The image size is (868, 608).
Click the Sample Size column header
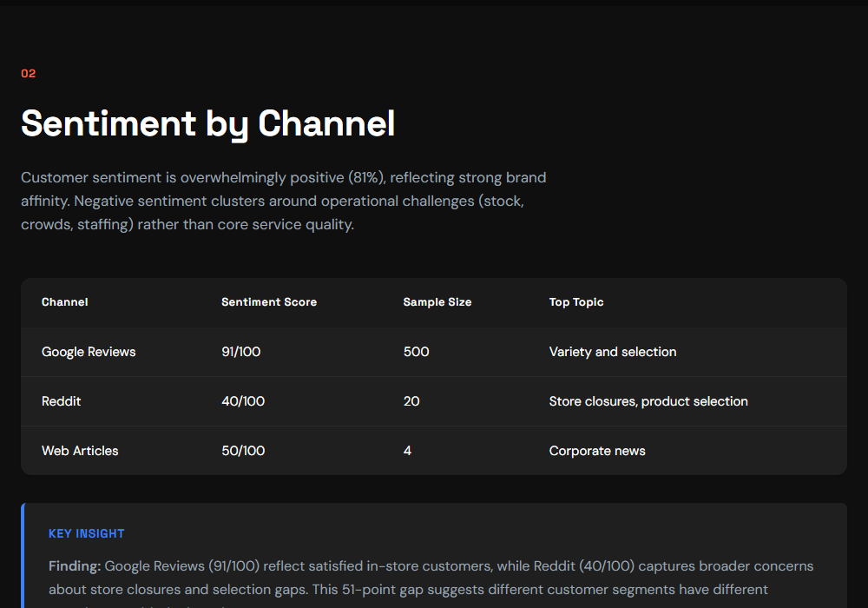437,302
